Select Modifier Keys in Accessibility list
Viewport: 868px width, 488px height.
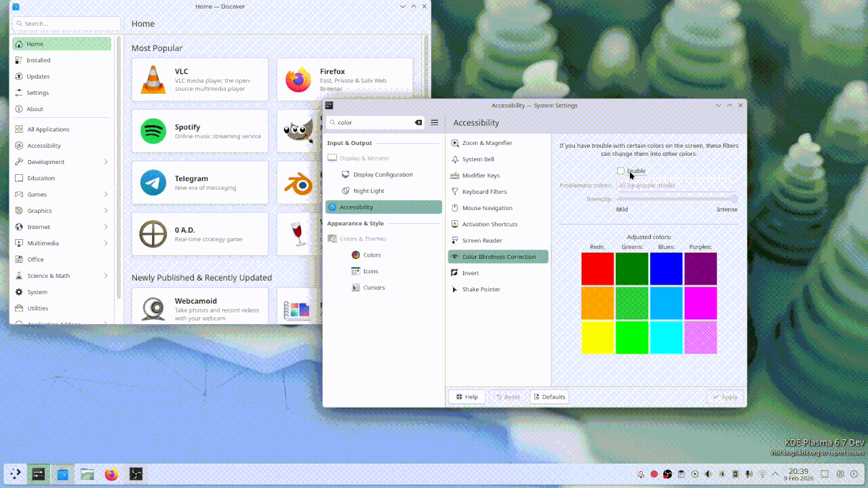tap(498, 176)
